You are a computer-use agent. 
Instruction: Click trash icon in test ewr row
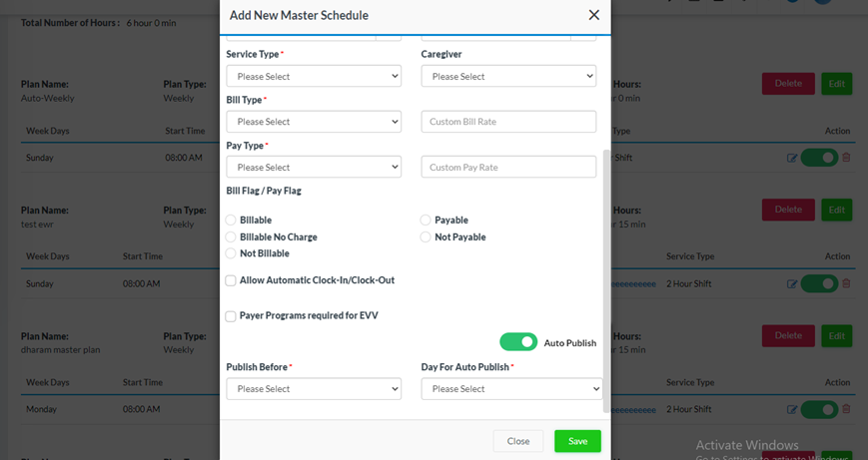[x=846, y=283]
